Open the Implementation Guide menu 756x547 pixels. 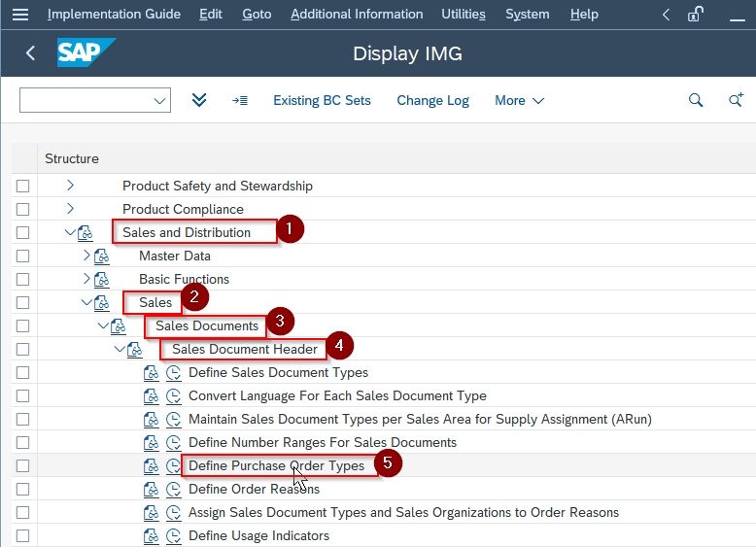114,14
